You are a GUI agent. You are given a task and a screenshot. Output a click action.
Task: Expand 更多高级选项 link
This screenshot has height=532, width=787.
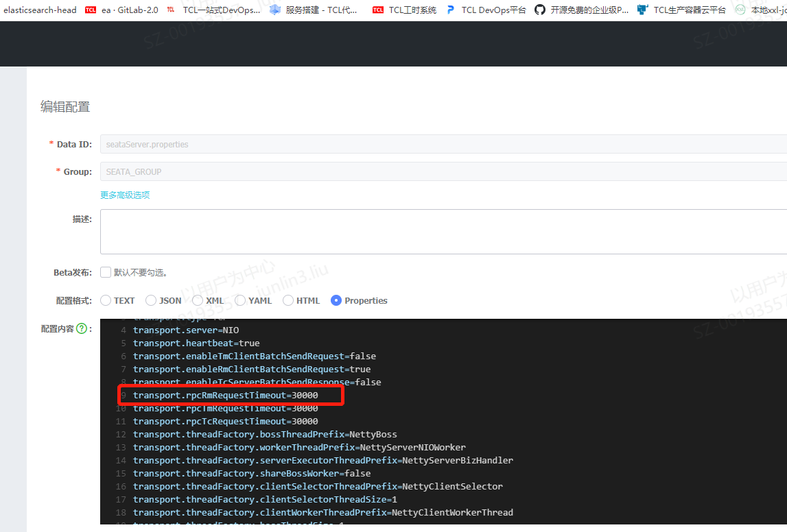[x=125, y=195]
